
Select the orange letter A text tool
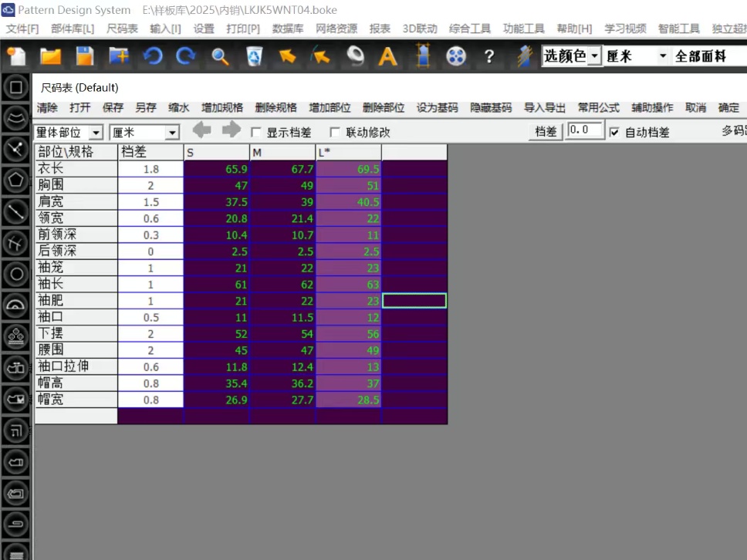point(387,56)
